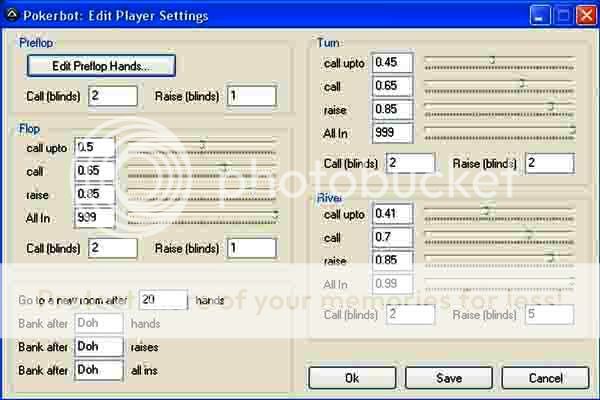Adjust the Turn raise slider
600x400 pixels.
(x=499, y=109)
